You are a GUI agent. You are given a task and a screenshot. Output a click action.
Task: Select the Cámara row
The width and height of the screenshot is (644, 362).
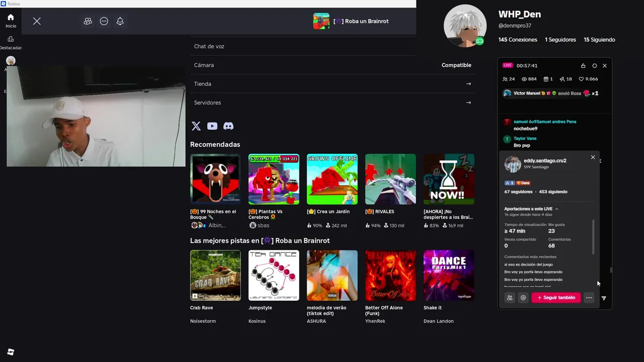333,65
